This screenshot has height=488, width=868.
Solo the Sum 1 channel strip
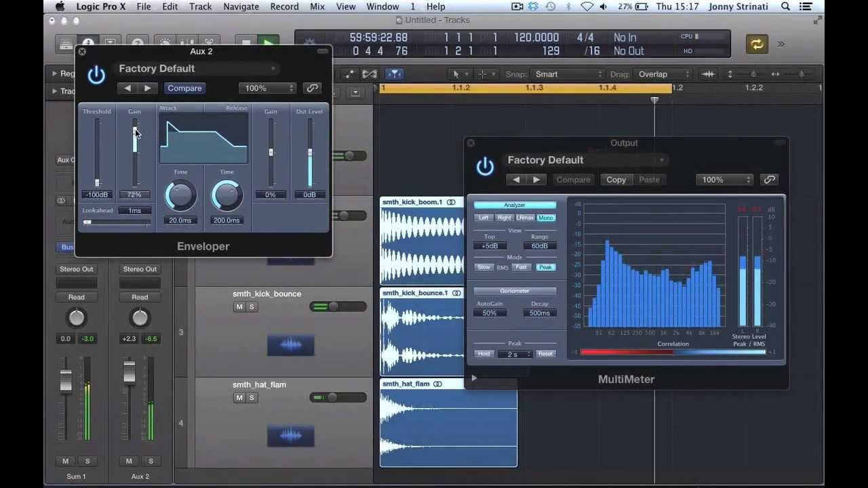87,462
